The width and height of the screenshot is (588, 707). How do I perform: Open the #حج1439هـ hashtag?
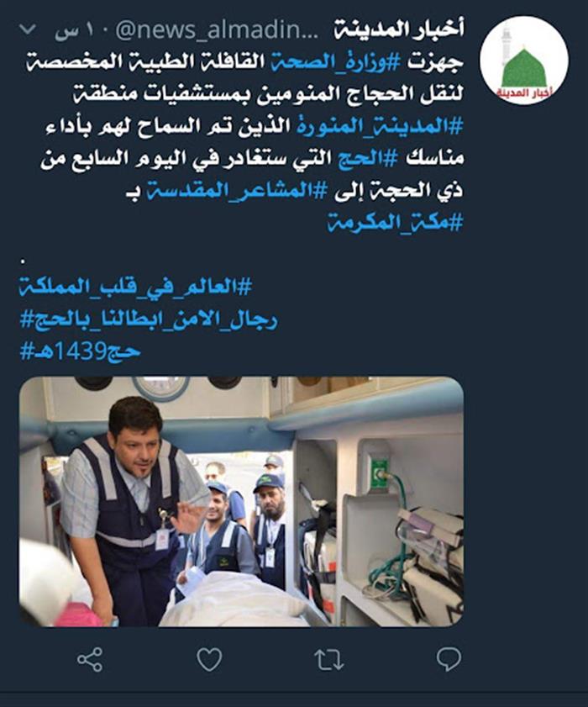pyautogui.click(x=80, y=351)
